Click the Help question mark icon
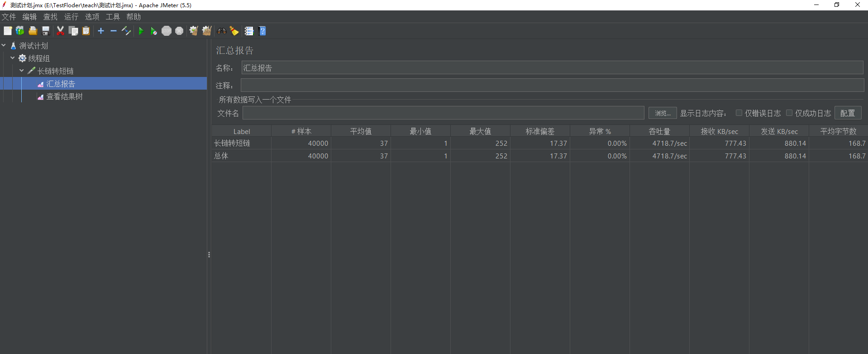The width and height of the screenshot is (868, 354). pos(262,31)
